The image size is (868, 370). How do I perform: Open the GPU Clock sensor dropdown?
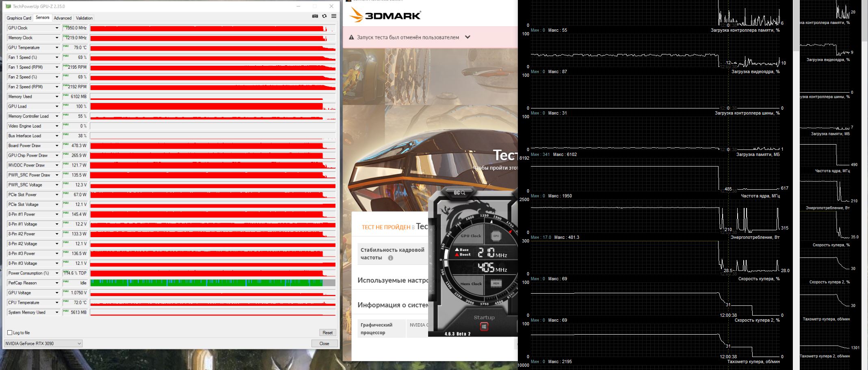(57, 28)
